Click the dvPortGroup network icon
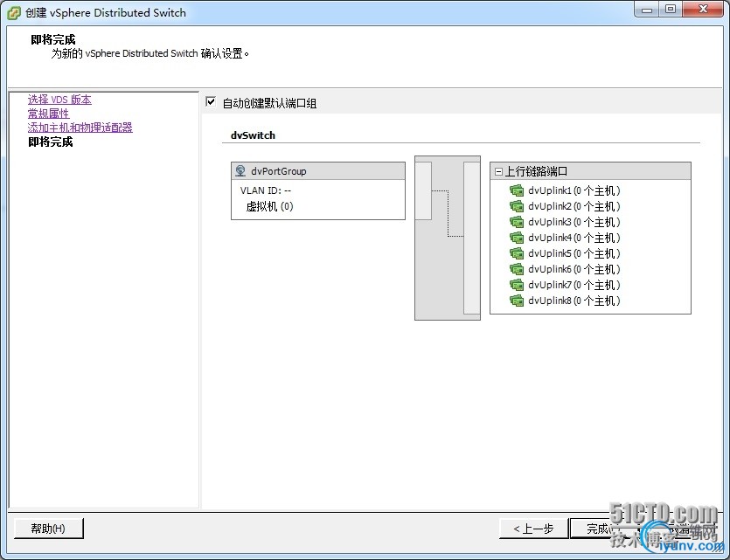 coord(240,170)
